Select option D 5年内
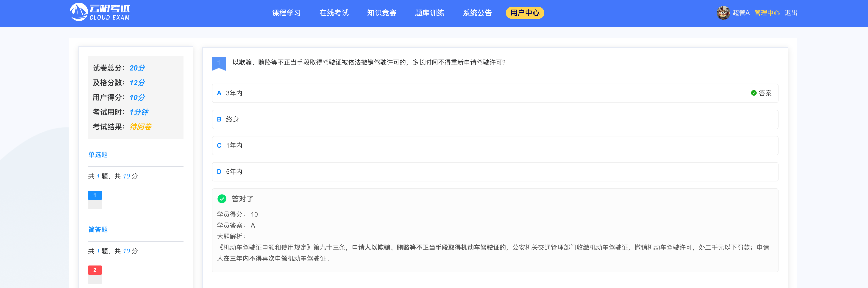Image resolution: width=868 pixels, height=288 pixels. (x=495, y=172)
